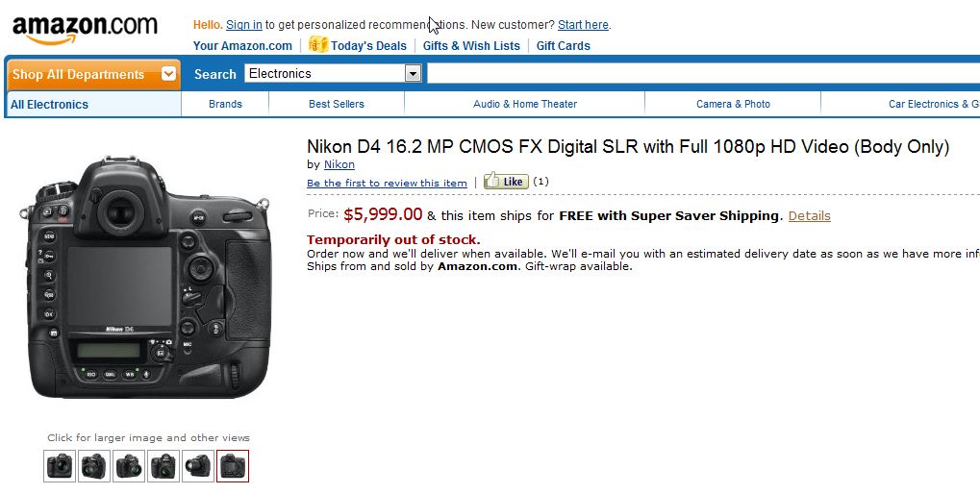The height and width of the screenshot is (494, 980).
Task: Go to the Best Sellers tab
Action: pyautogui.click(x=337, y=105)
